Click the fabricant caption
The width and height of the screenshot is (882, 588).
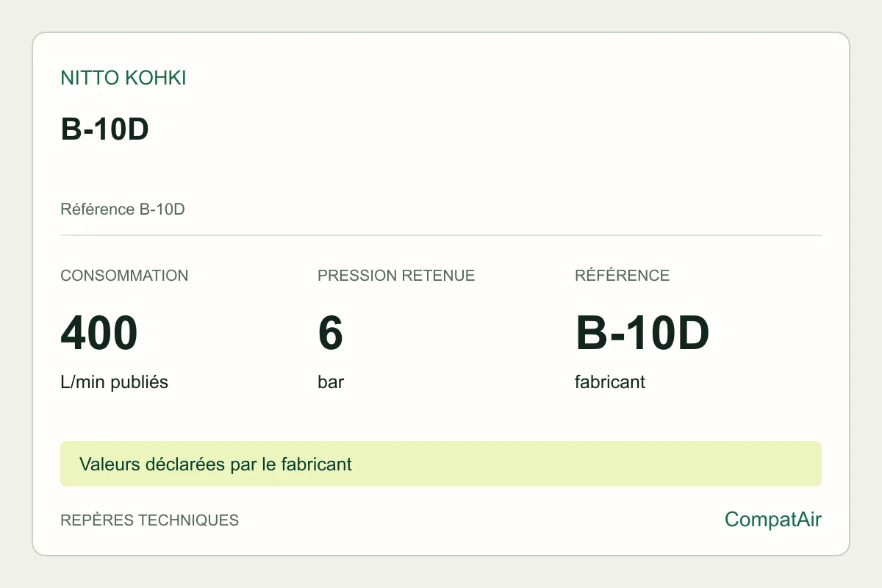coord(610,382)
